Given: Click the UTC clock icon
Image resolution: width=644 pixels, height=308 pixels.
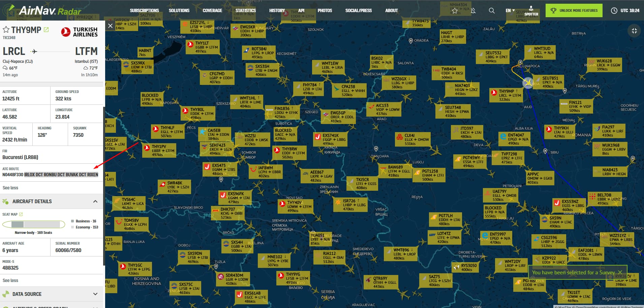Looking at the screenshot, I should 614,11.
